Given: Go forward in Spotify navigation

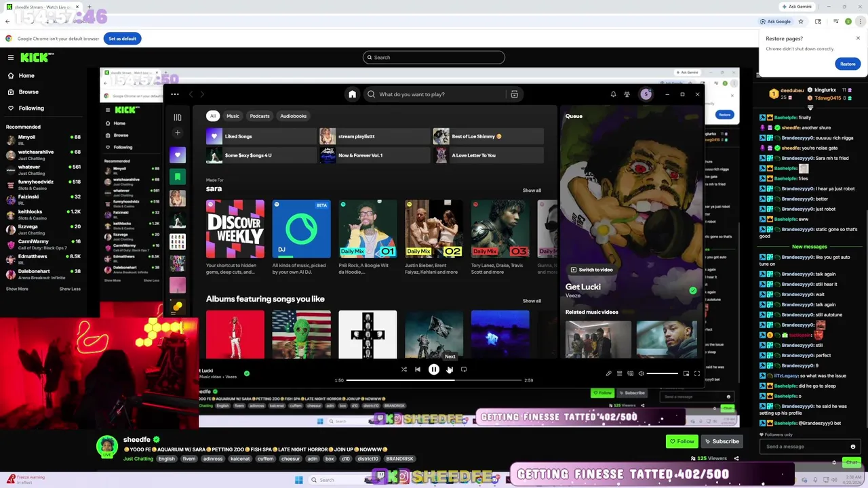Looking at the screenshot, I should click(x=202, y=94).
